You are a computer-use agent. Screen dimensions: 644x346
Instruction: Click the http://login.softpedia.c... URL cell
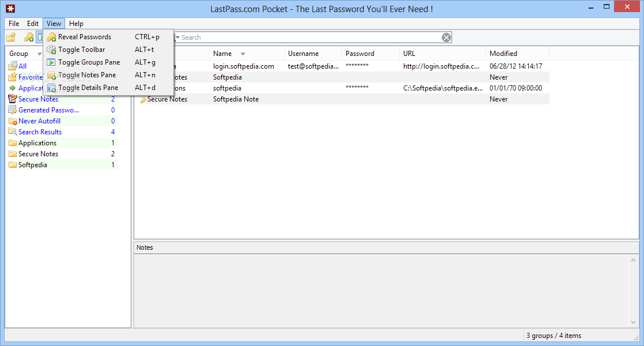tap(441, 66)
